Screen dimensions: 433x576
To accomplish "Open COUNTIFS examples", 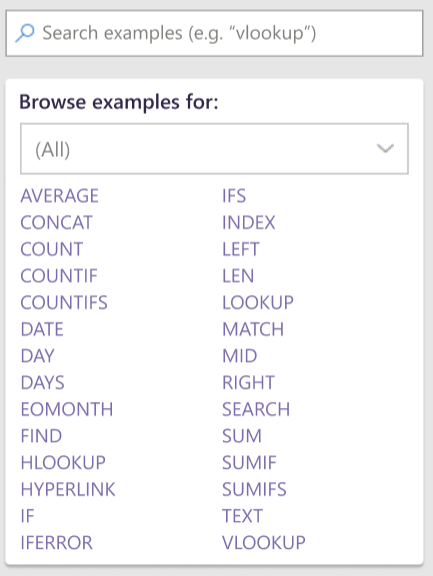I will click(64, 303).
